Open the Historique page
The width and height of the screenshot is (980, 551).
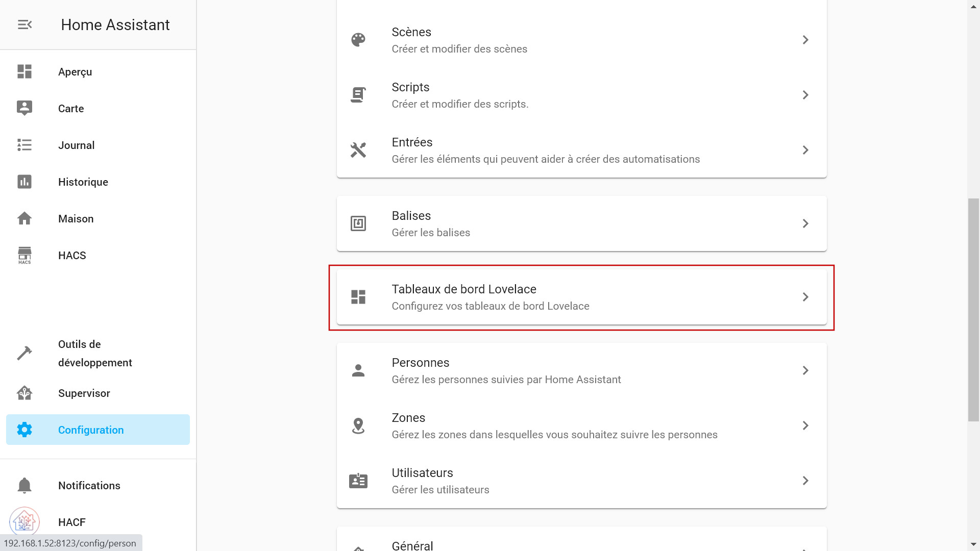(x=98, y=182)
